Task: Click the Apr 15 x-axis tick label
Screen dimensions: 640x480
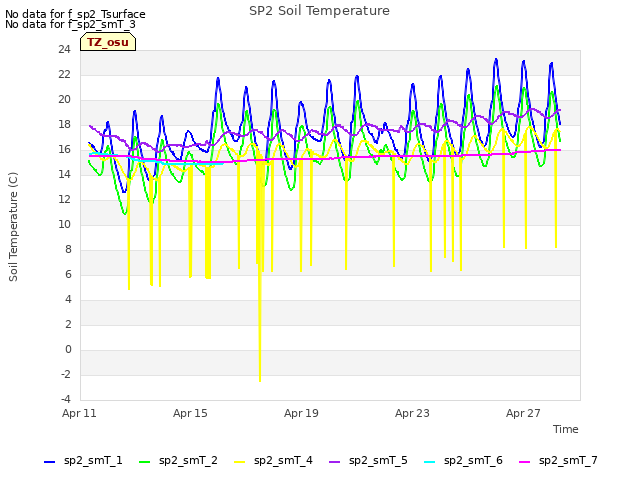Action: tap(190, 413)
